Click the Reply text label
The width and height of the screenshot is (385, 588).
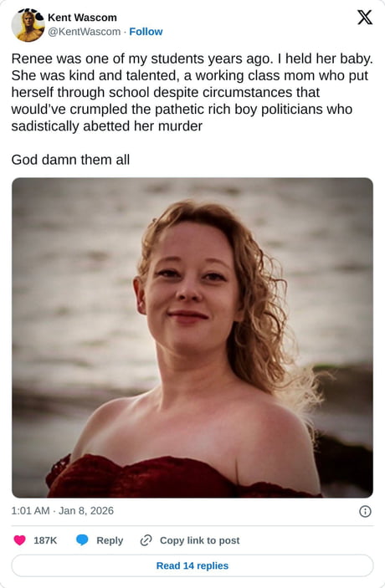[110, 540]
